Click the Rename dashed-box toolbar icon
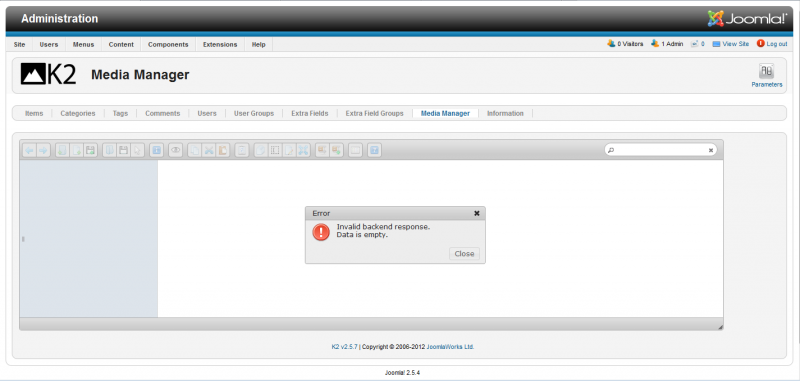This screenshot has height=381, width=800. click(x=274, y=150)
